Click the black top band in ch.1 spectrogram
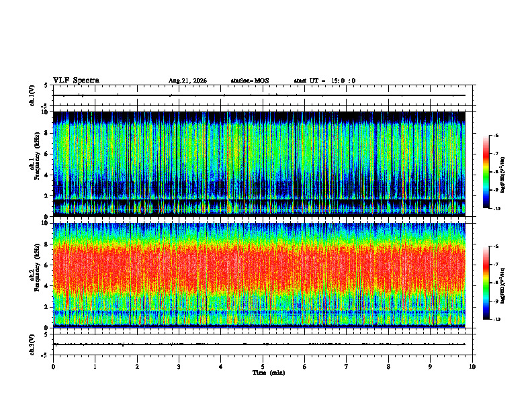Viewport: 532px width, 411px height. 259,117
